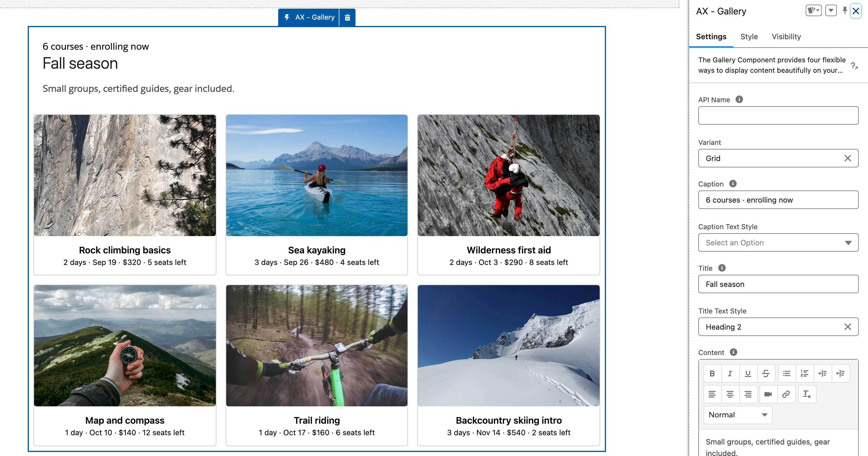Show API Name info tooltip
This screenshot has width=868, height=456.
click(739, 99)
